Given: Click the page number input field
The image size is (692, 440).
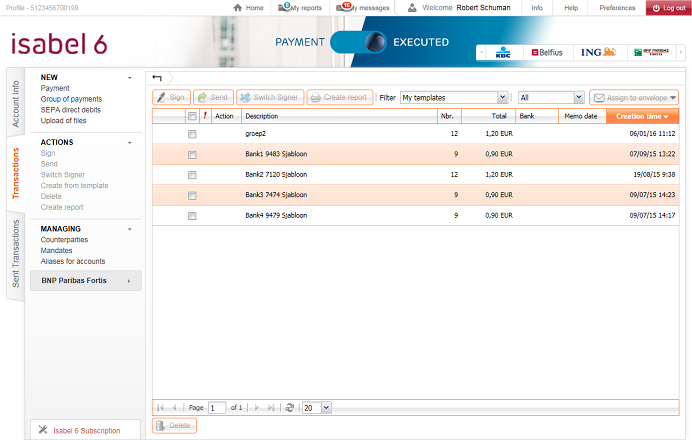Looking at the screenshot, I should (x=217, y=407).
